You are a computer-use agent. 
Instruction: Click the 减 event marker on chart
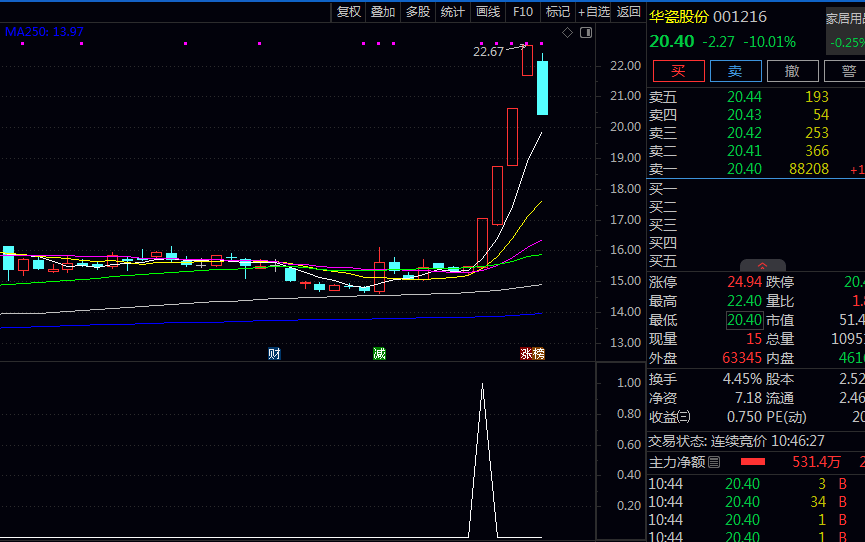pyautogui.click(x=379, y=354)
